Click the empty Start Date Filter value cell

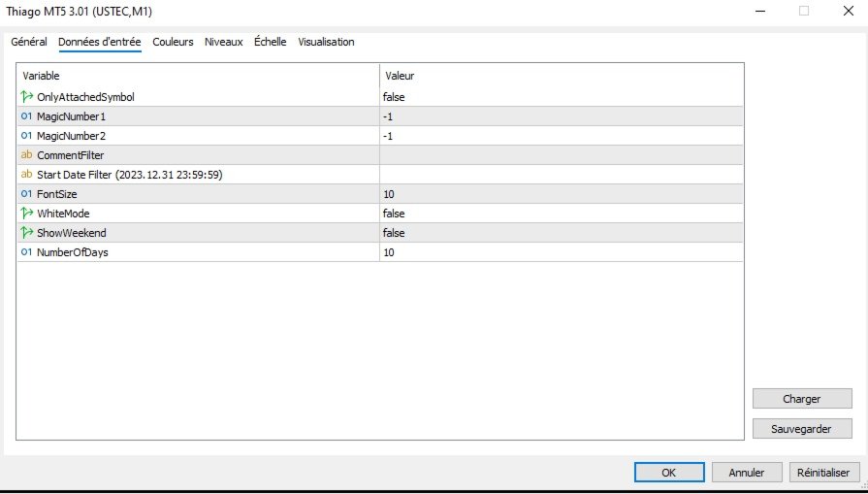coord(562,175)
